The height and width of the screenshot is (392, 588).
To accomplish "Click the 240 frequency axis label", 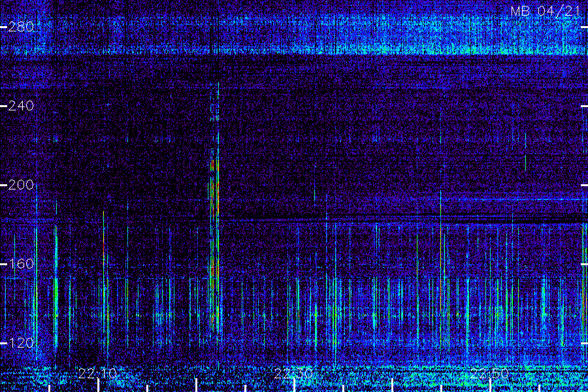I will pyautogui.click(x=21, y=106).
